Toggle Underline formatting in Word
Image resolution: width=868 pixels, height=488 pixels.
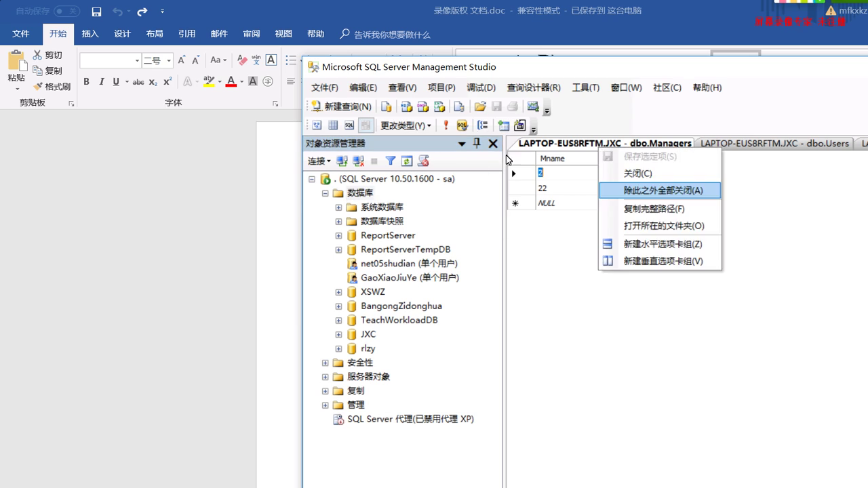(116, 81)
